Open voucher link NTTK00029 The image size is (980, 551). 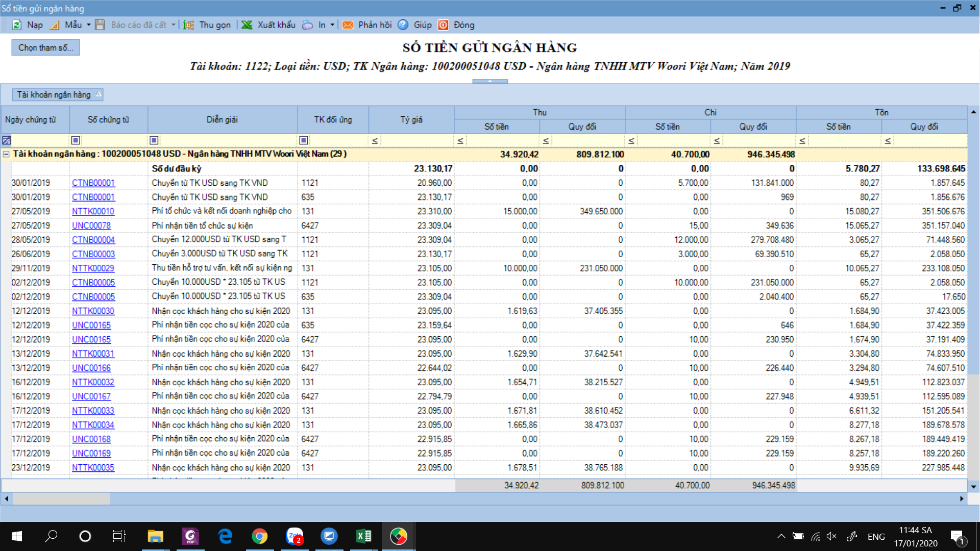tap(93, 268)
